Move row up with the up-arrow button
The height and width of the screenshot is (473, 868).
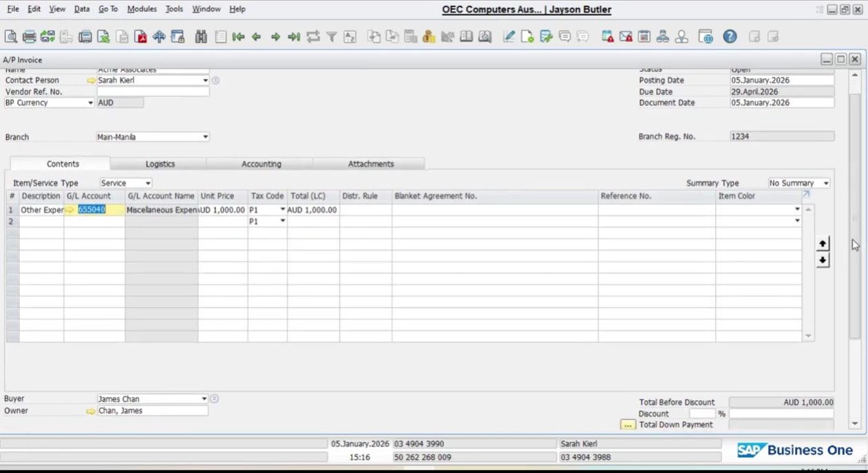click(x=823, y=244)
